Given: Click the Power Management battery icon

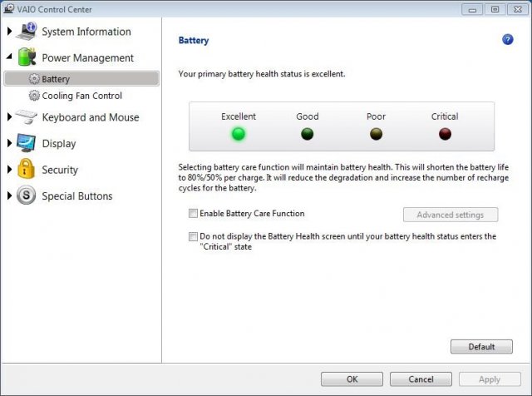Looking at the screenshot, I should pyautogui.click(x=27, y=57).
